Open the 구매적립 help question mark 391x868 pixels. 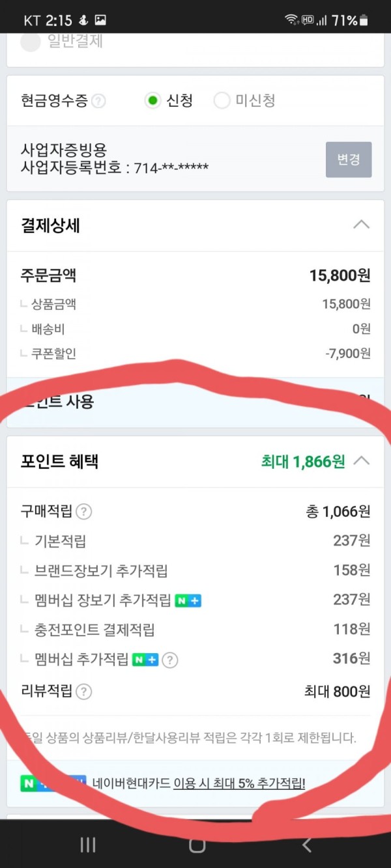[83, 512]
